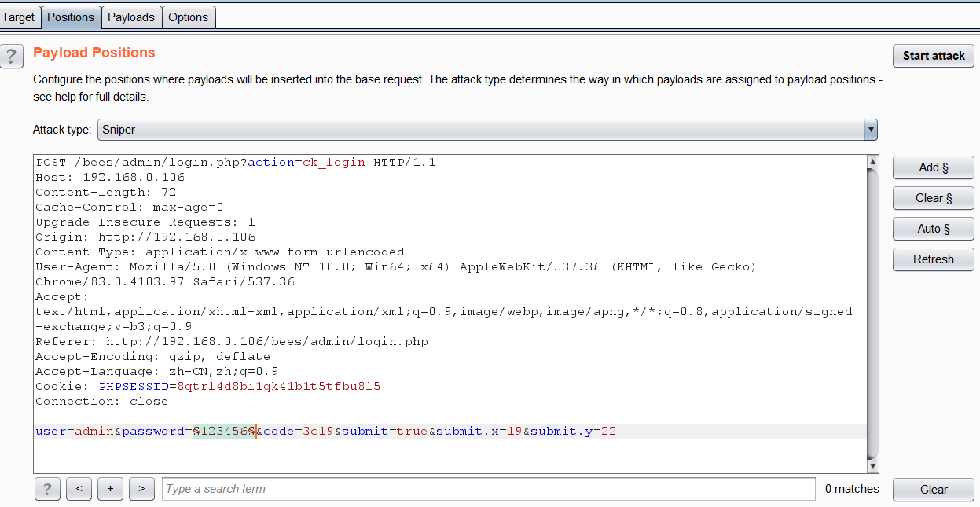Click the request editor vertical scrollbar track
The image size is (980, 507).
click(872, 314)
